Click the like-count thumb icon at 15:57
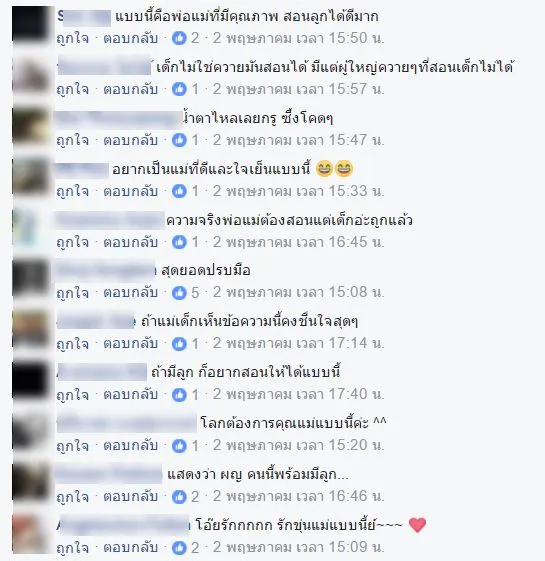This screenshot has width=545, height=561. coord(179,89)
